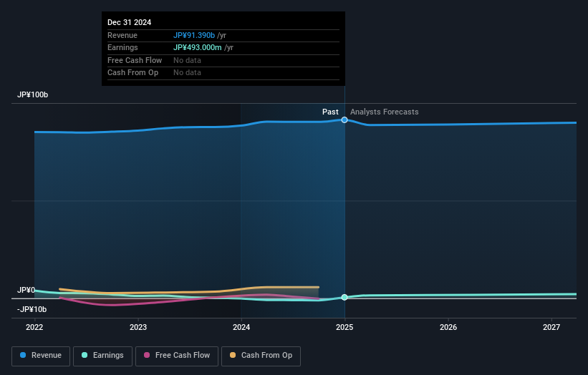588x375 pixels.
Task: Click the 2022 x-axis label
Action: click(x=34, y=327)
